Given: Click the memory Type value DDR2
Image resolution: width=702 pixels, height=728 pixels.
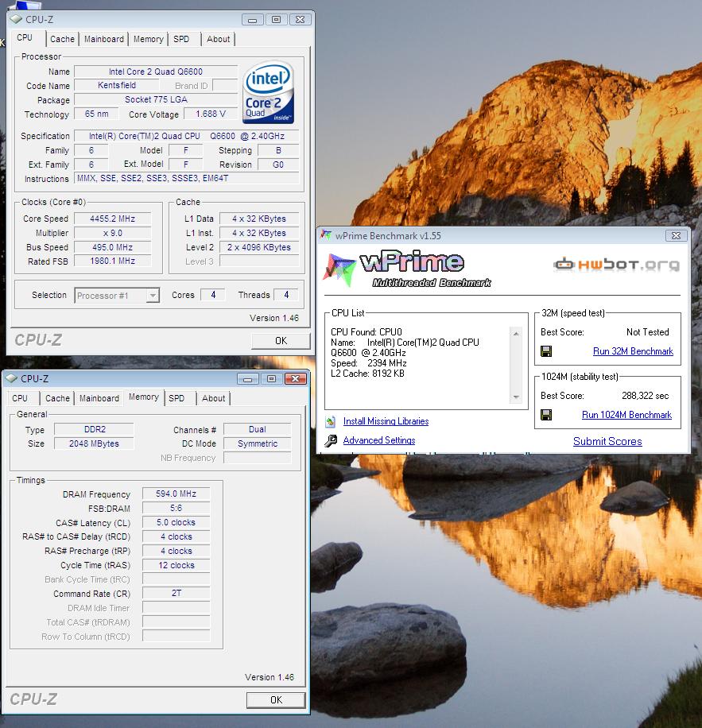Looking at the screenshot, I should coord(95,429).
